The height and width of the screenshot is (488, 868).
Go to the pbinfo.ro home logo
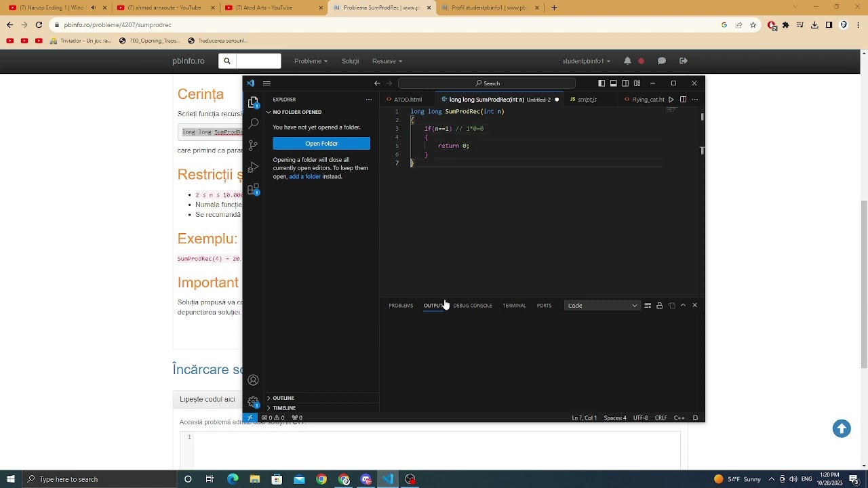(189, 61)
